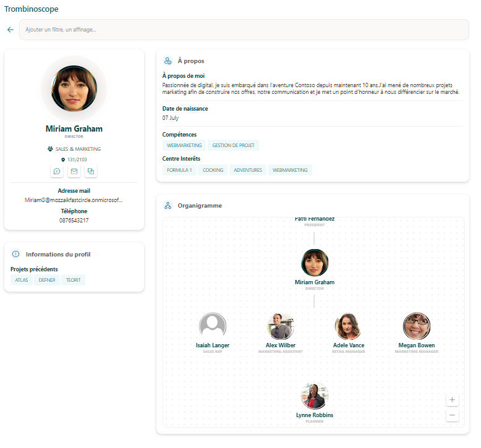Select the GESTION DE PROJET skill tag
Viewport: 481px width, 448px height.
[233, 145]
